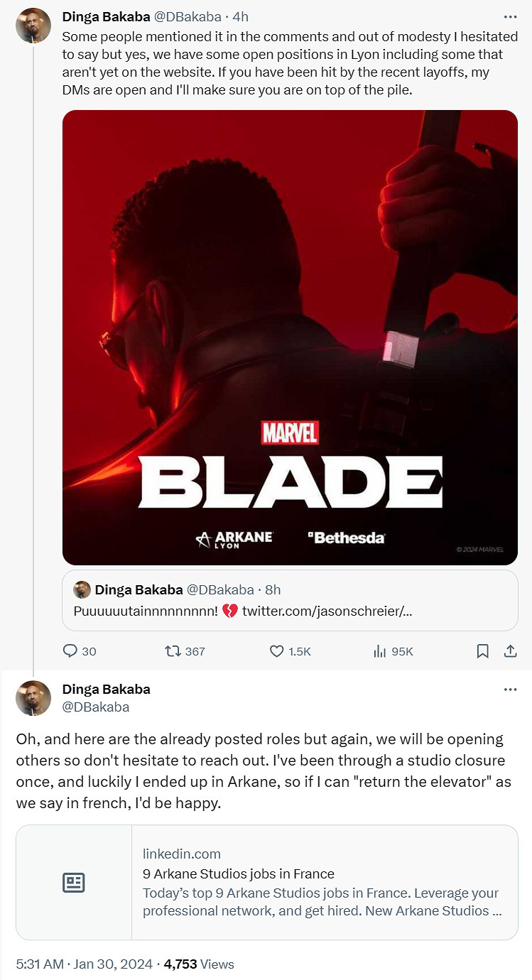Click the Jan 30, 2024 timestamp

click(x=114, y=964)
